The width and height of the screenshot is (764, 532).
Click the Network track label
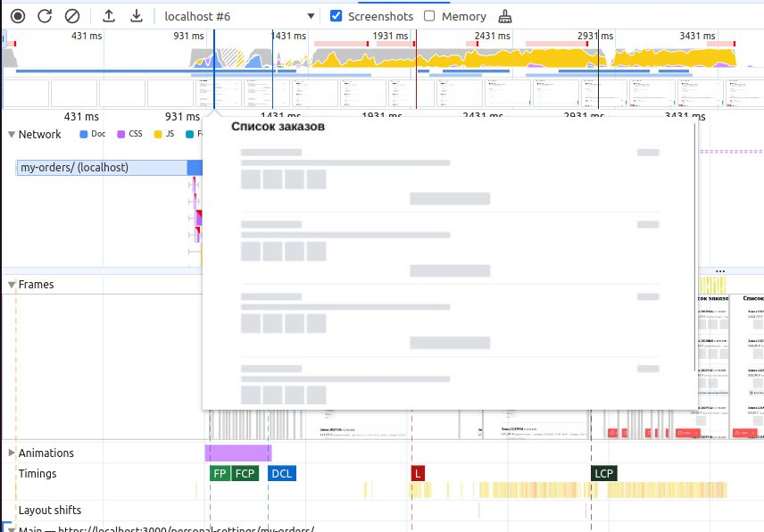click(39, 135)
